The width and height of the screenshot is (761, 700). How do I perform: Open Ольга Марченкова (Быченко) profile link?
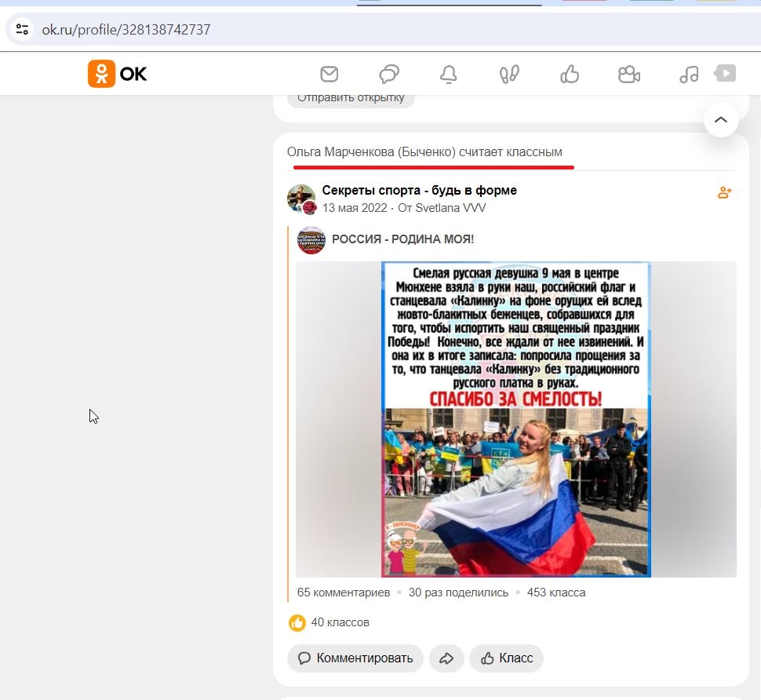click(x=371, y=152)
